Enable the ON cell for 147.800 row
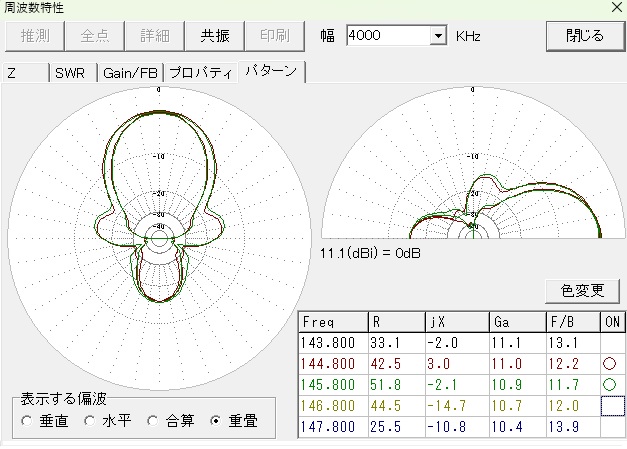This screenshot has height=449, width=627. tap(612, 427)
